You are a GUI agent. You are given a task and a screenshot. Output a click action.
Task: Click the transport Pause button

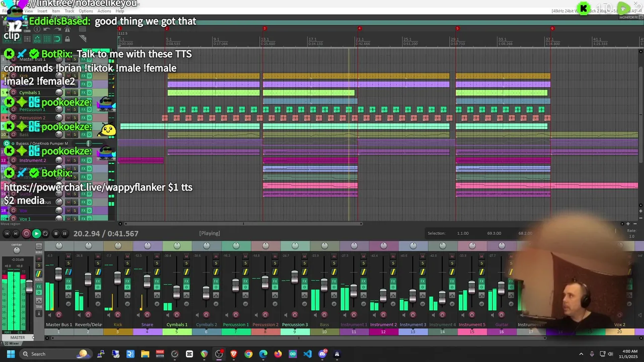[x=65, y=233]
